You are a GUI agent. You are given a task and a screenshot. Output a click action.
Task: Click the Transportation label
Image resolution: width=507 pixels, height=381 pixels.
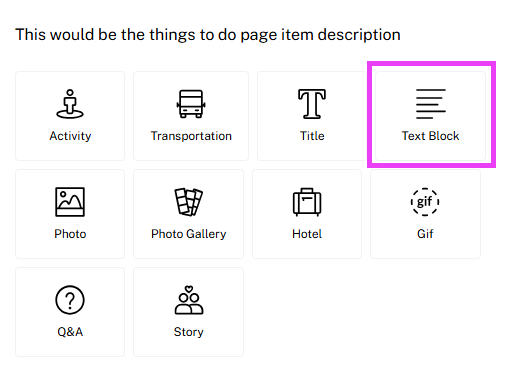(191, 136)
